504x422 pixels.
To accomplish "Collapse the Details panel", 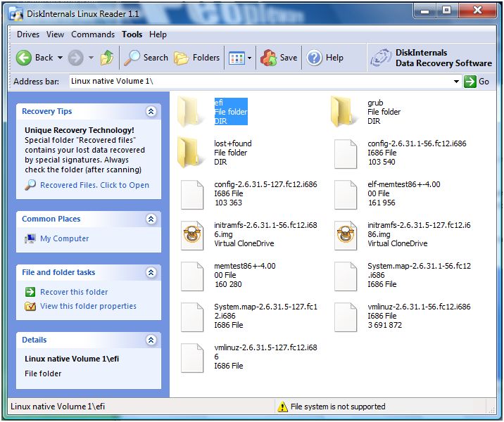I will click(x=151, y=340).
